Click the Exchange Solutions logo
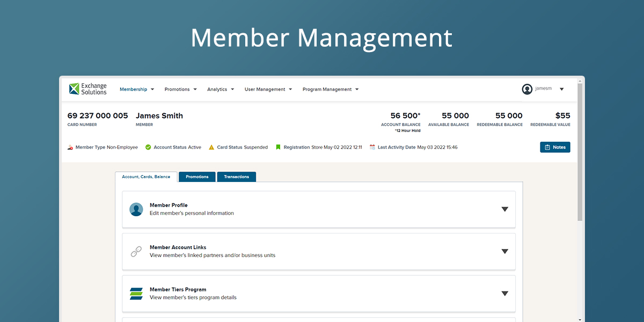644x322 pixels. tap(88, 89)
